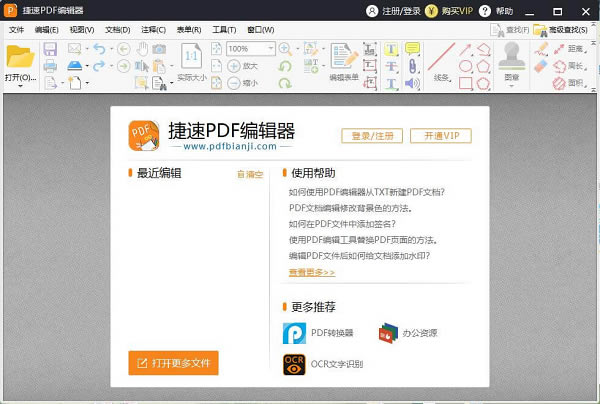The width and height of the screenshot is (600, 404).
Task: Open the zoom percentage 100% dropdown
Action: click(271, 49)
